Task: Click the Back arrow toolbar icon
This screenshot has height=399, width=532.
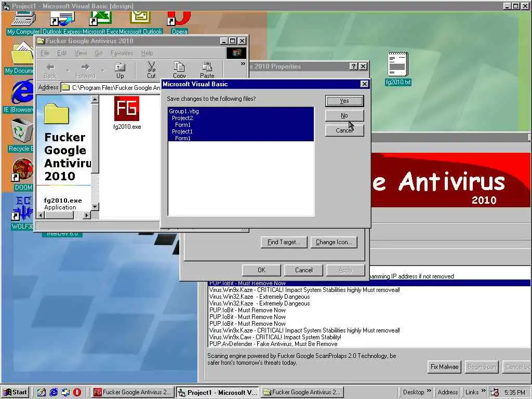Action: point(50,70)
